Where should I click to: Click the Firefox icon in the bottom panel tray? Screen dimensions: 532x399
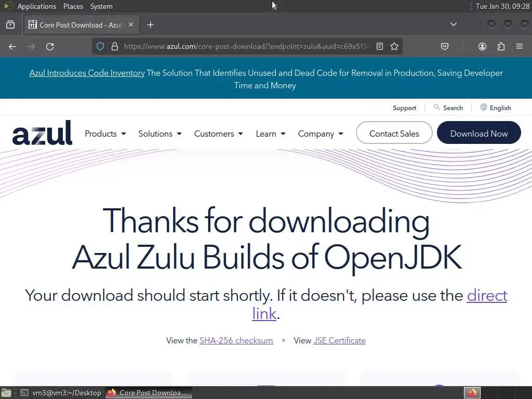472,393
